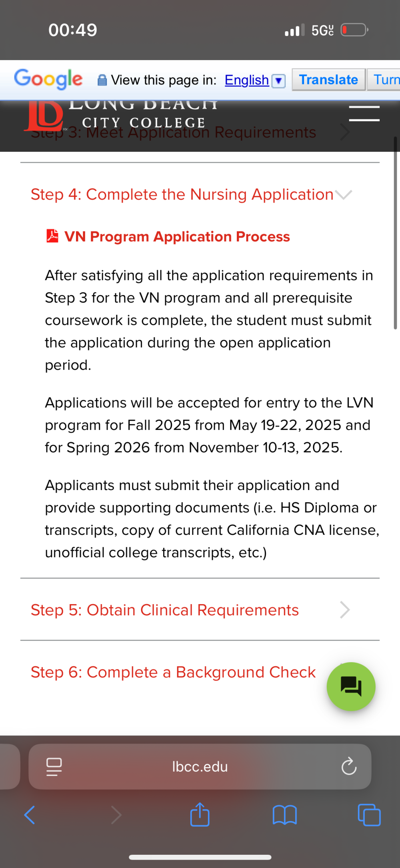This screenshot has height=868, width=400.
Task: Open the English language dropdown arrow
Action: click(278, 81)
